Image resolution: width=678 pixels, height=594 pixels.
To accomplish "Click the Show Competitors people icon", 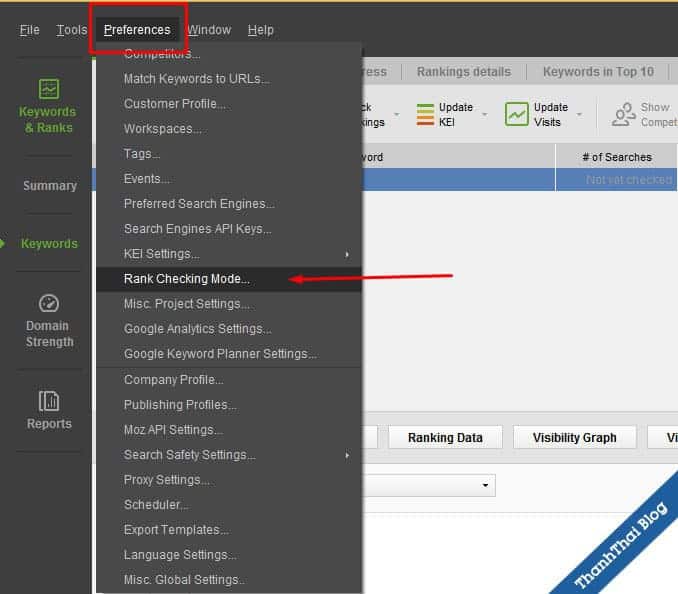I will click(624, 114).
